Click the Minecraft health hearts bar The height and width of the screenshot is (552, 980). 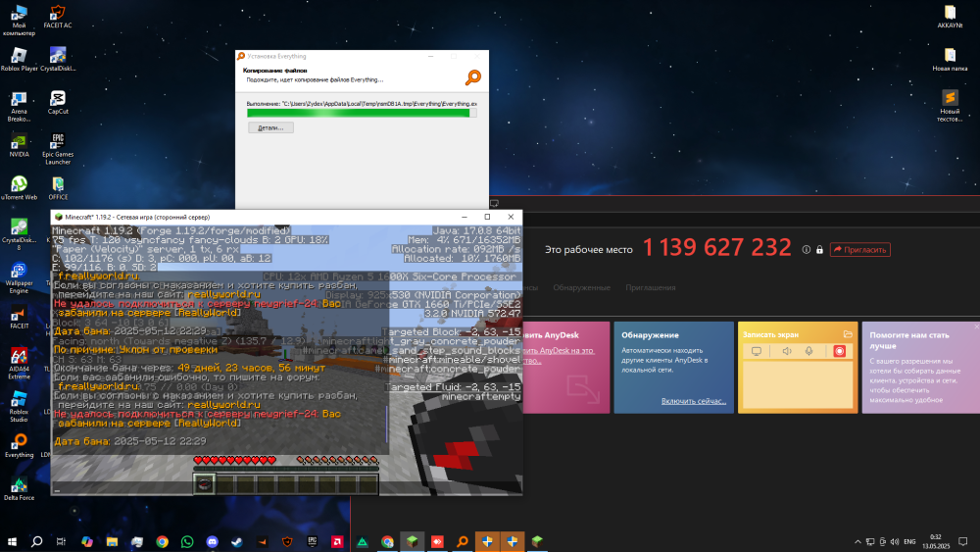[x=235, y=460]
